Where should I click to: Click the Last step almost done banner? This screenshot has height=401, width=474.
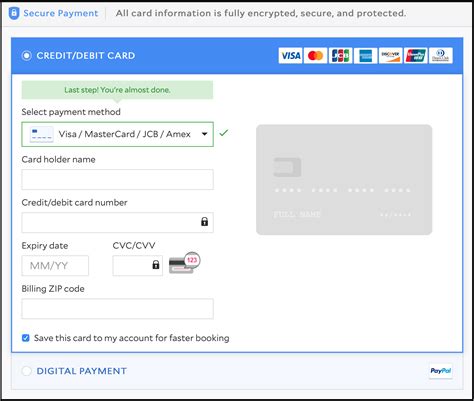click(117, 90)
